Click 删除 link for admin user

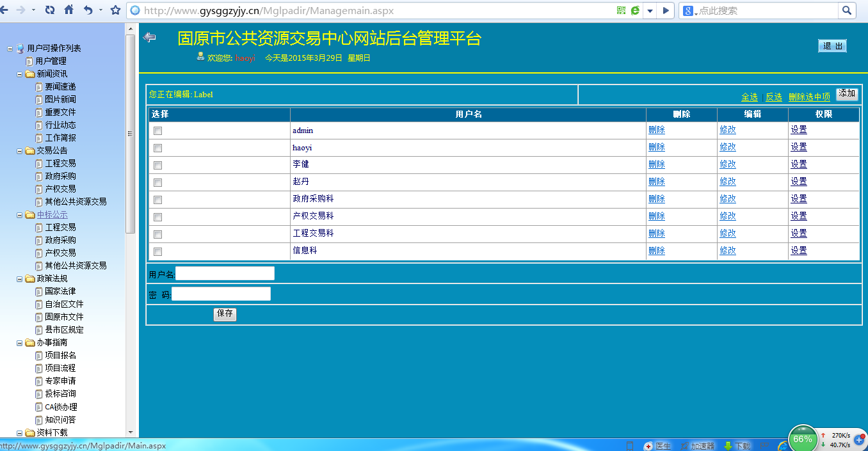657,129
